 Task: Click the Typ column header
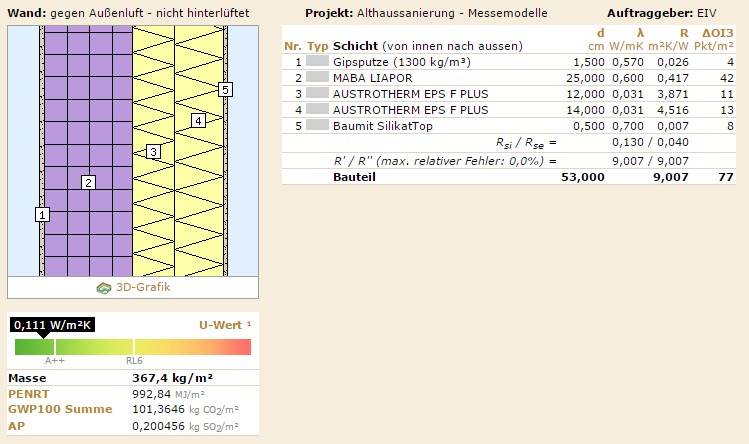(318, 46)
